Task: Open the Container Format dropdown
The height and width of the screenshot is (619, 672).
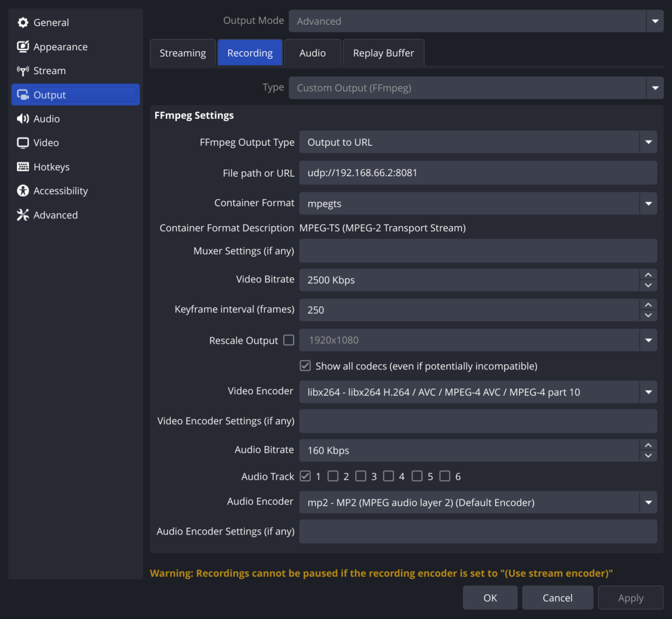Action: click(649, 203)
